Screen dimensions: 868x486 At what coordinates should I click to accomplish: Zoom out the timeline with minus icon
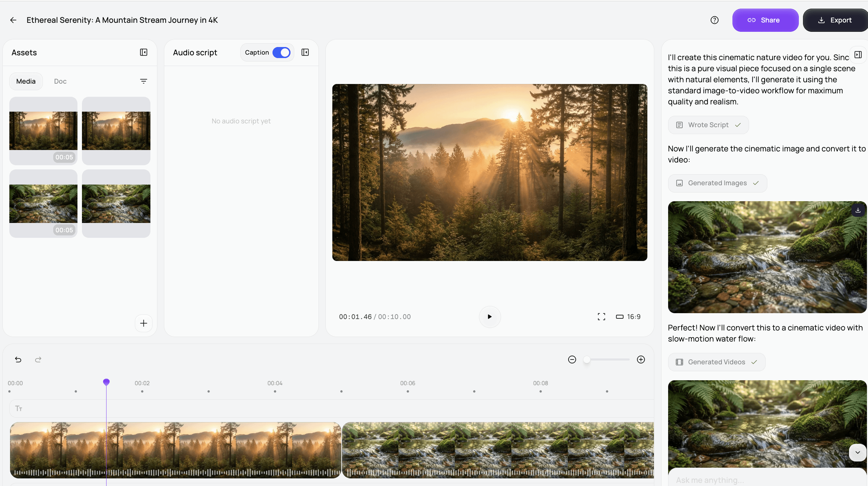(x=572, y=359)
